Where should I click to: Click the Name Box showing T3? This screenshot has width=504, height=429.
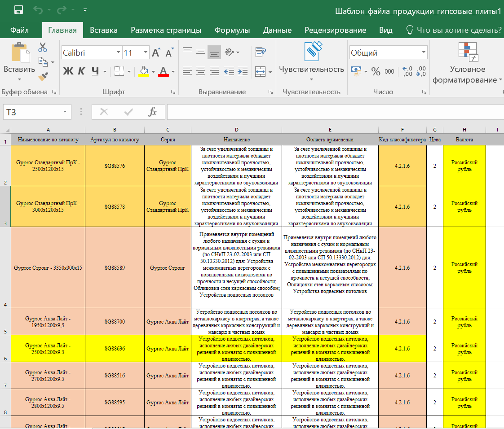click(32, 112)
